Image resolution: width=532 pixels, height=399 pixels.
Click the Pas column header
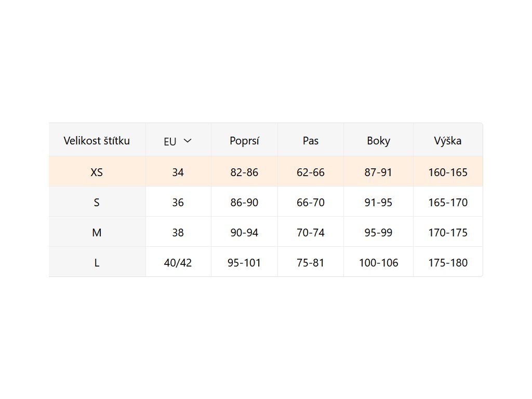point(311,140)
